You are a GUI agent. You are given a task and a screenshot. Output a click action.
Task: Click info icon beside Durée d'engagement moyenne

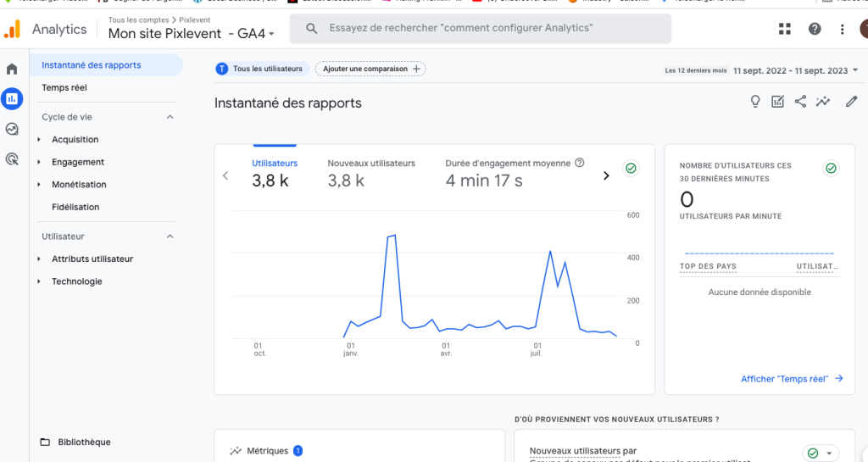(x=580, y=163)
